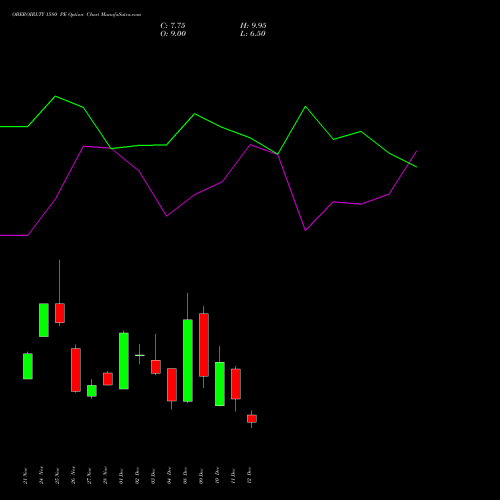Click the tall red candle for 09 Dec
The image size is (500, 500).
point(204,345)
